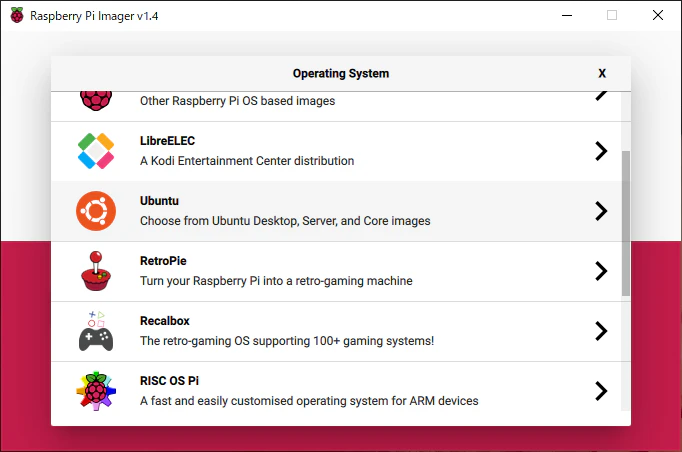Screen dimensions: 682x452
Task: Expand the RISC OS Pi submenu chevron
Action: click(601, 391)
